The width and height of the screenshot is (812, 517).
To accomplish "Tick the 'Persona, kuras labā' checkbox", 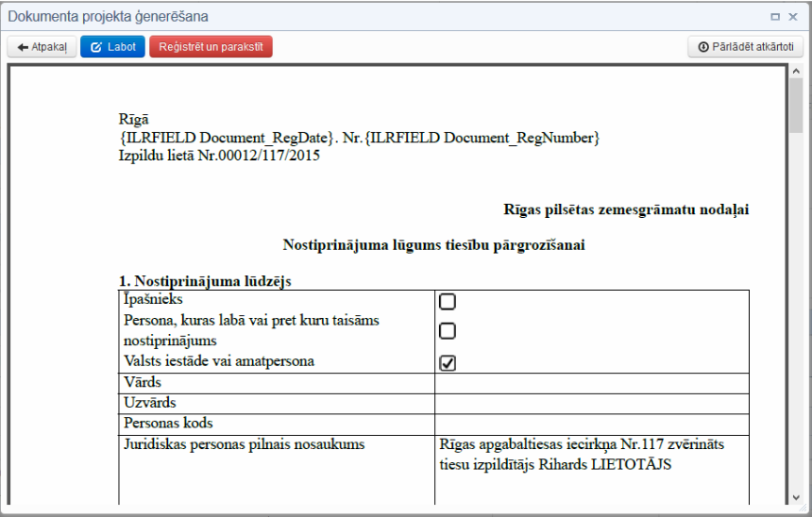I will [448, 331].
